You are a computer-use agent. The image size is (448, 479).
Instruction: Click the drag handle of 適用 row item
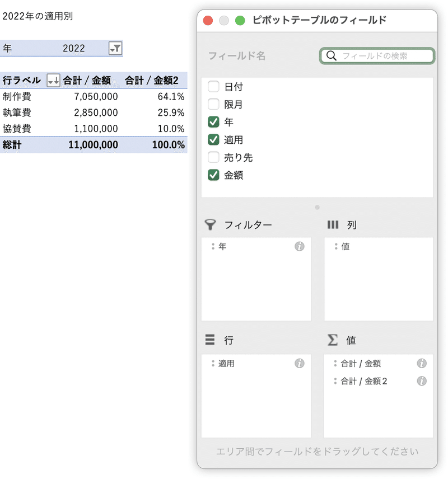(x=213, y=363)
